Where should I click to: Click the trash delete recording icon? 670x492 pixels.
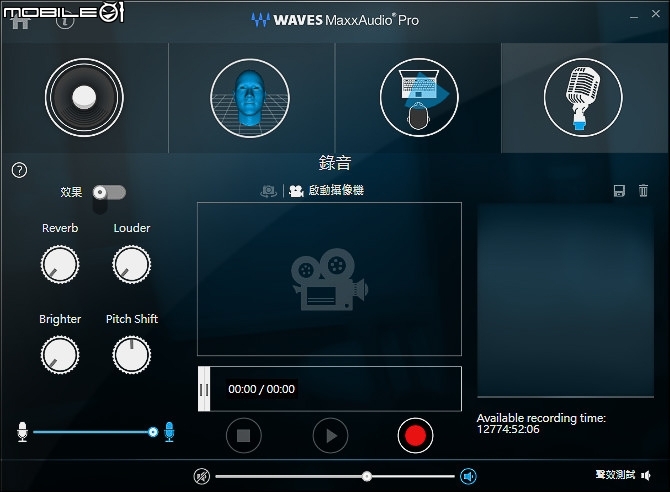(643, 191)
